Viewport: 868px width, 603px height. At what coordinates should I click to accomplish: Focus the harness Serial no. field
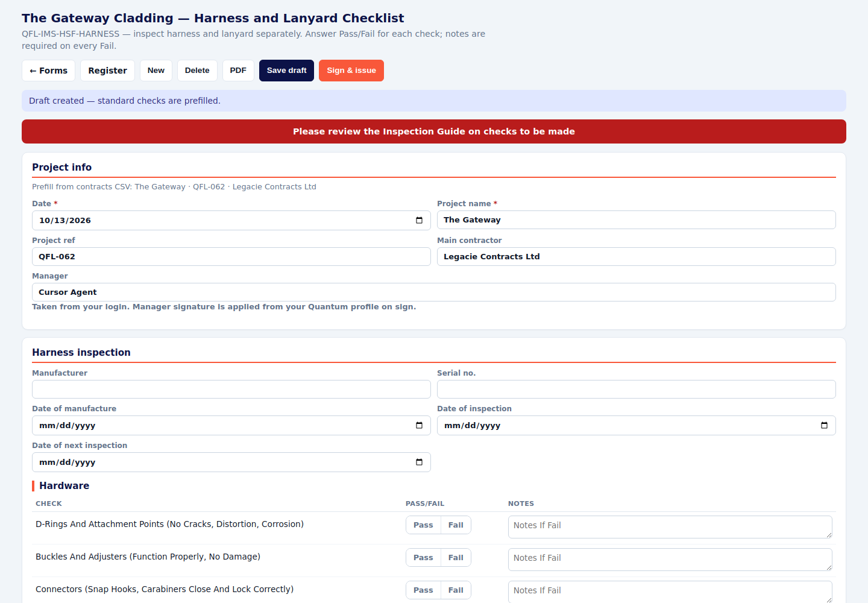tap(637, 389)
